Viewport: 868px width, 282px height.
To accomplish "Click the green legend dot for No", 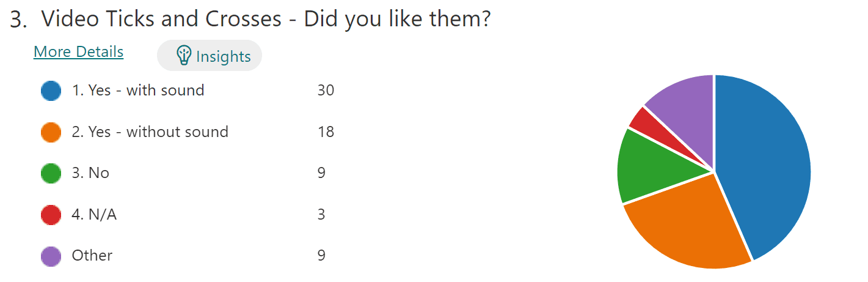I will 51,173.
